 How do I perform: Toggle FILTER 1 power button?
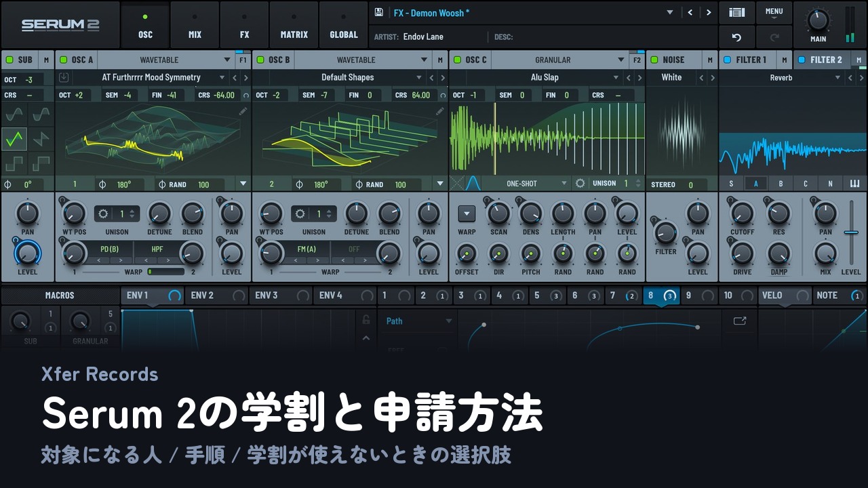[728, 60]
